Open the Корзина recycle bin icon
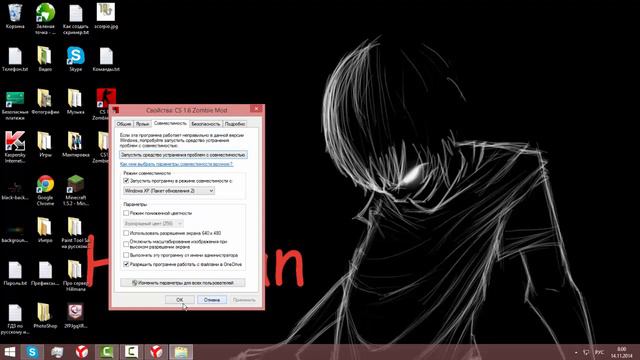The width and height of the screenshot is (640, 360). (x=15, y=13)
